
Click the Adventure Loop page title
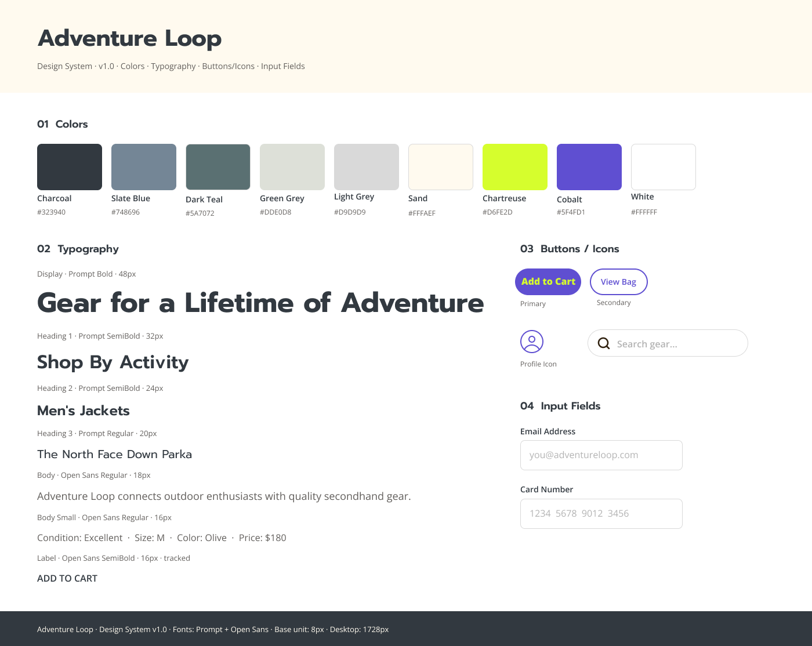click(x=129, y=38)
